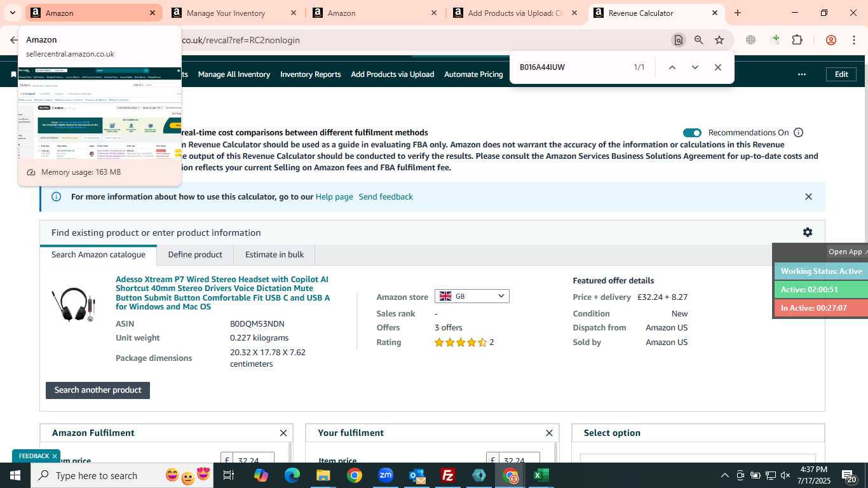Open a new browser tab
The image size is (868, 488).
tap(738, 13)
